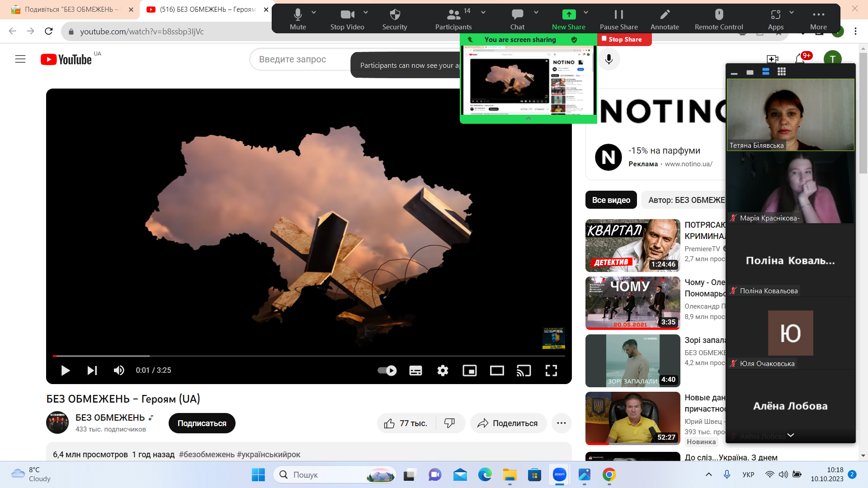Enable YouTube miniplayer mode
The image size is (868, 488).
point(470,371)
